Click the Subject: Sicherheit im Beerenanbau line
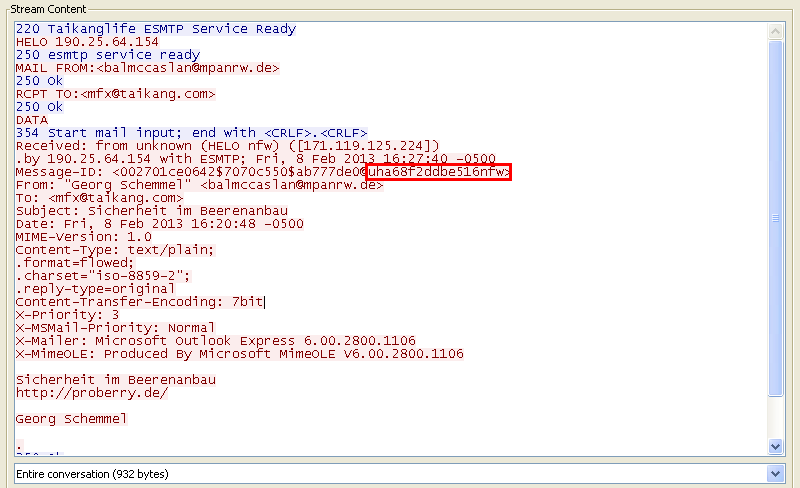 coord(136,211)
